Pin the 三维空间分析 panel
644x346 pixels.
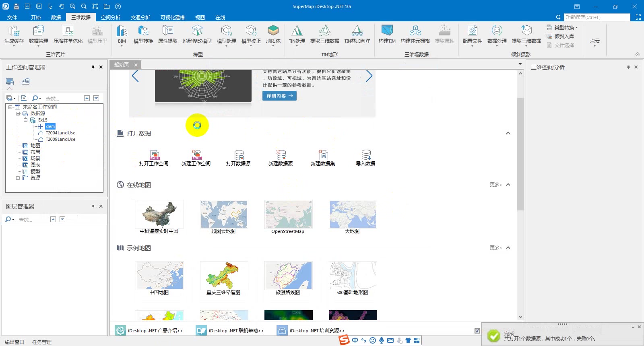pyautogui.click(x=628, y=67)
